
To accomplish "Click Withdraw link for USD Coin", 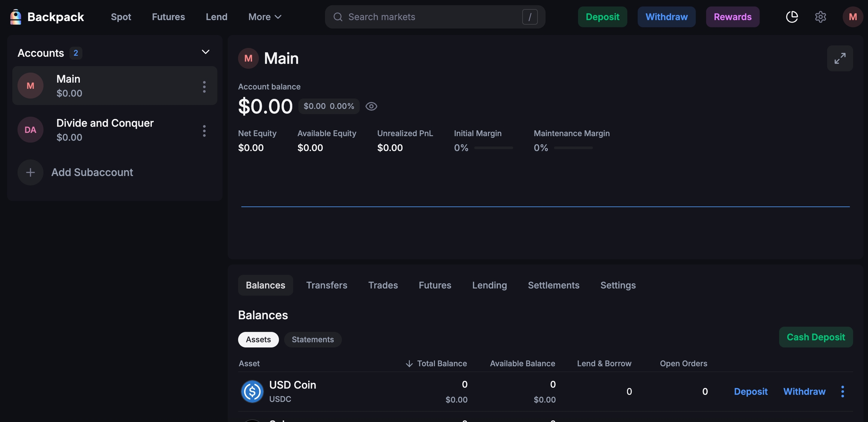I will click(804, 392).
